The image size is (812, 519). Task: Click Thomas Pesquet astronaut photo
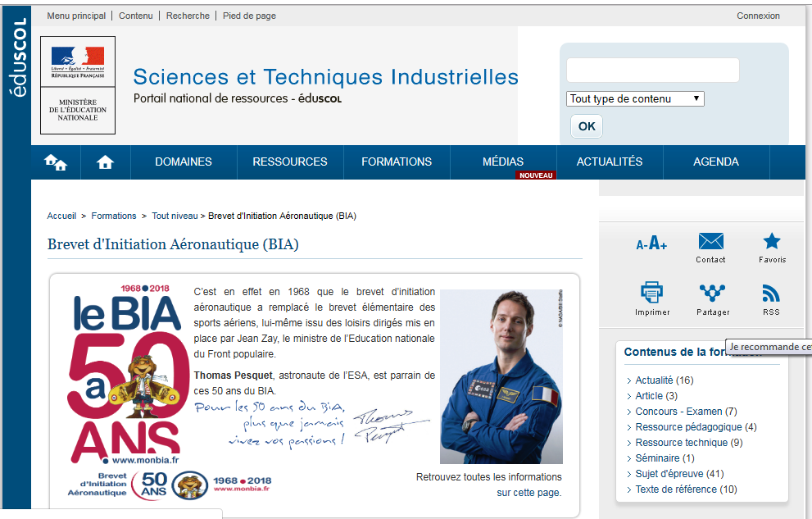[x=501, y=376]
